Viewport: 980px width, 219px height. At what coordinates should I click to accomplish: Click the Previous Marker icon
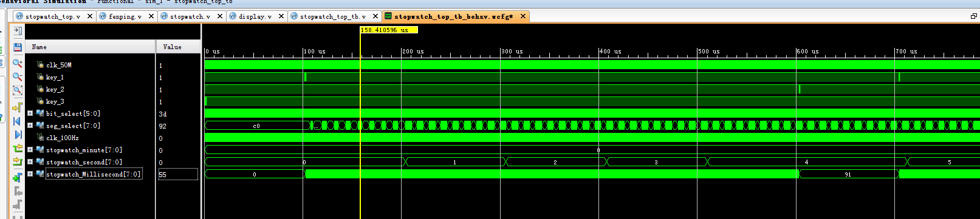coord(18,191)
